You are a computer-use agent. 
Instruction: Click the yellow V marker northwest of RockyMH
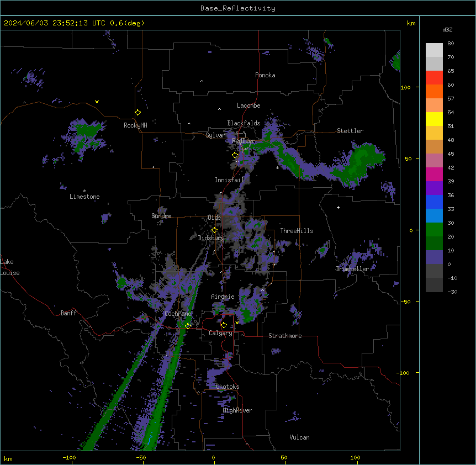coord(97,102)
